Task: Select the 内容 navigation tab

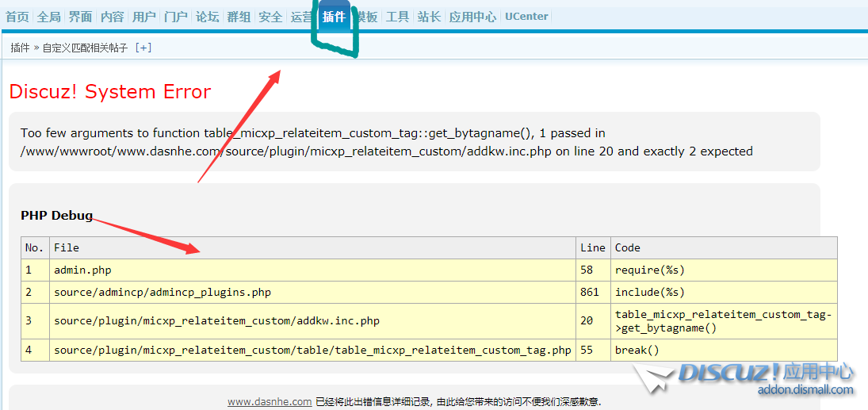Action: click(113, 17)
